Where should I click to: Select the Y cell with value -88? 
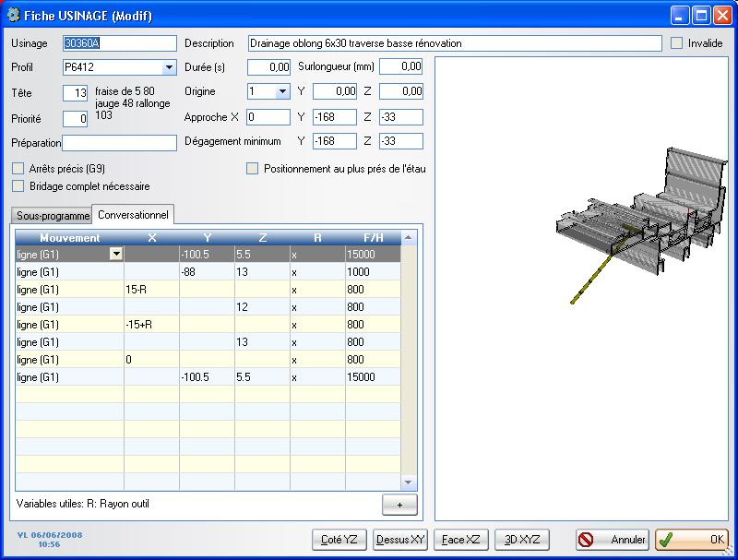207,272
